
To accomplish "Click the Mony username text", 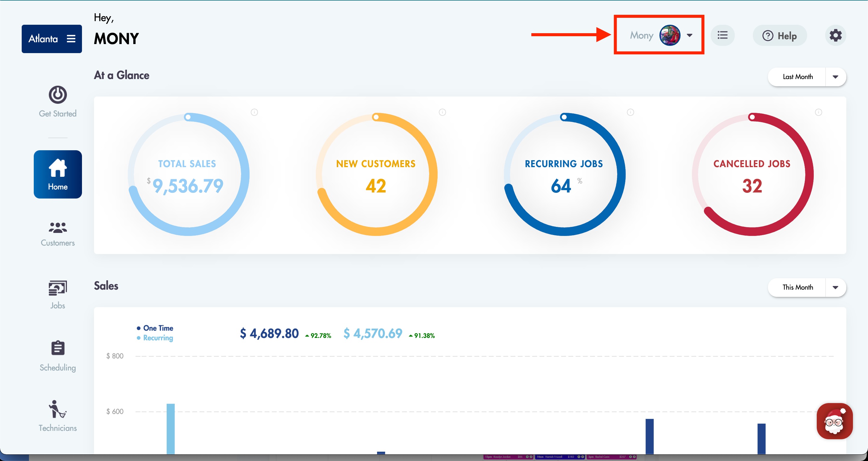I will (642, 35).
